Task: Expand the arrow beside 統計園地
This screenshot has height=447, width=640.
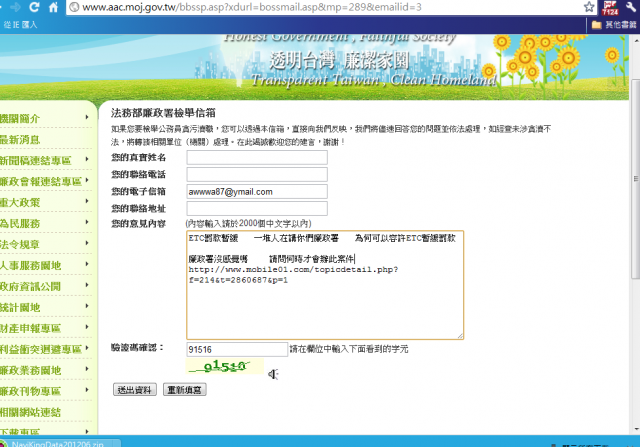Action: point(87,306)
